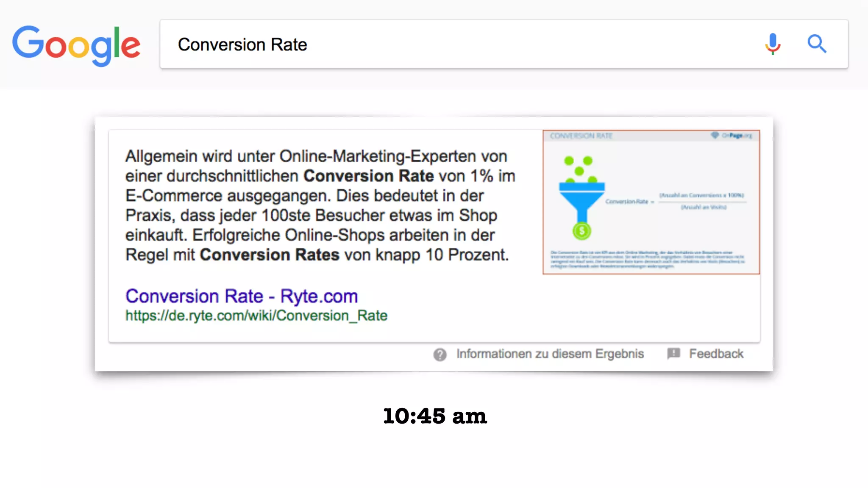Click the microphone voice search icon
This screenshot has width=868, height=488.
click(x=773, y=44)
